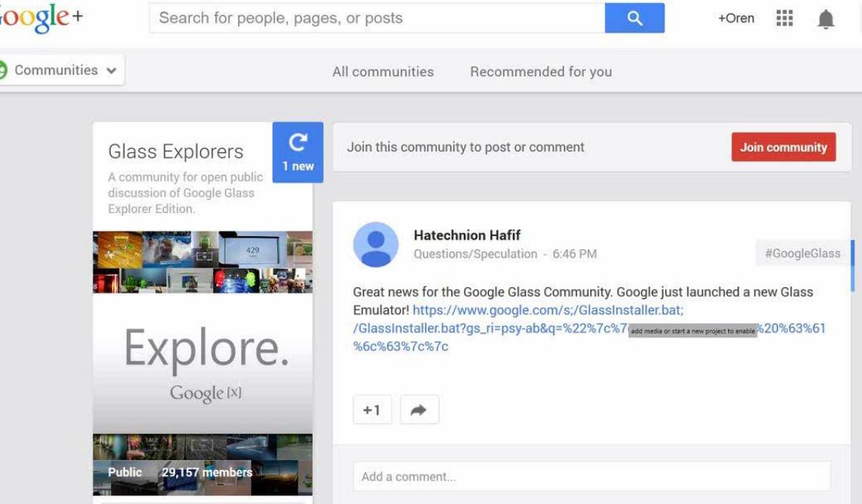Click the #GoogleGlass hashtag

click(x=802, y=253)
